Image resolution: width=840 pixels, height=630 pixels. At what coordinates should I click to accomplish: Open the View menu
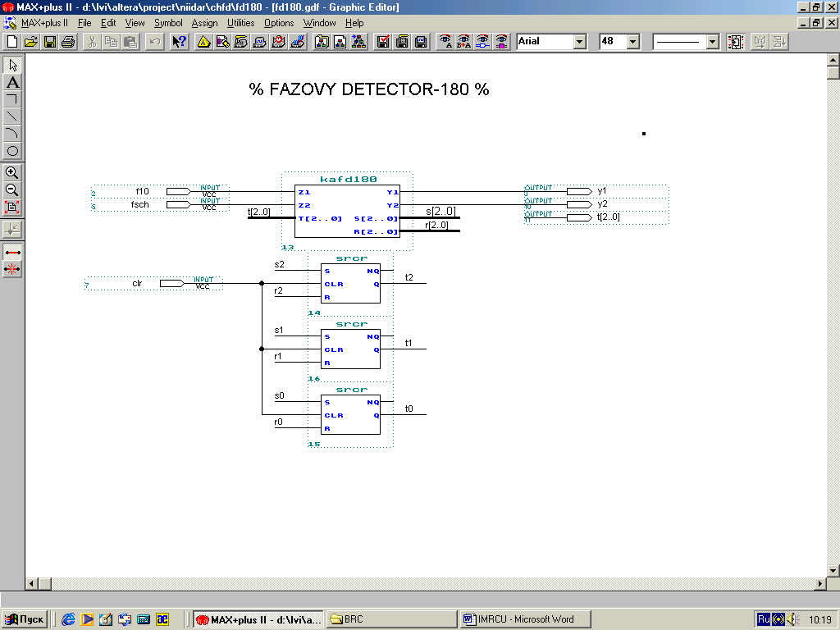pos(135,23)
